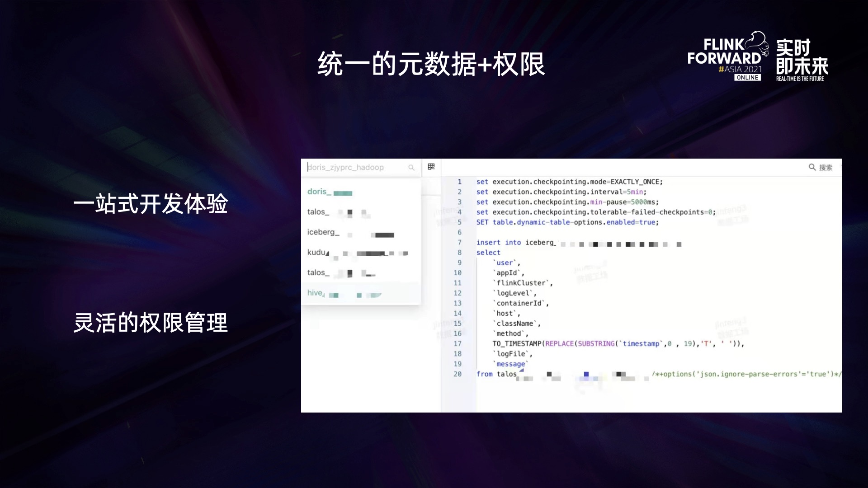
Task: Click the table grid icon beside search box
Action: point(431,167)
